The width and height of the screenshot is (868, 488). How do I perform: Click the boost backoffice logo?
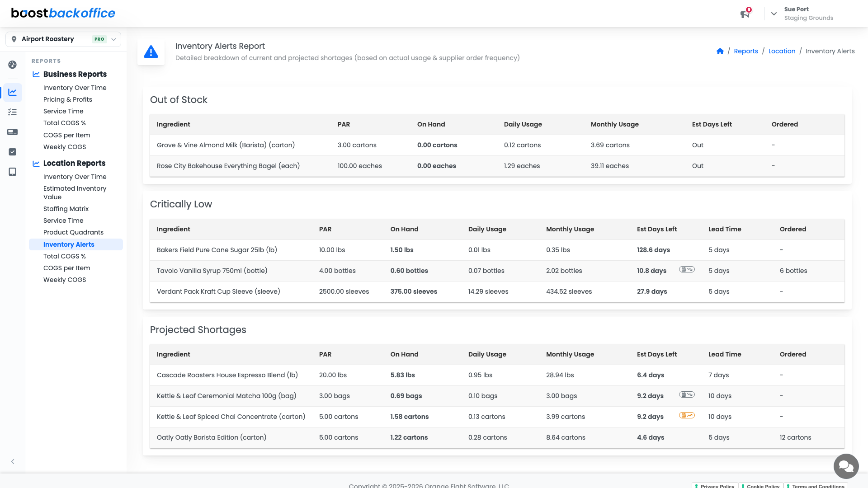pos(63,13)
